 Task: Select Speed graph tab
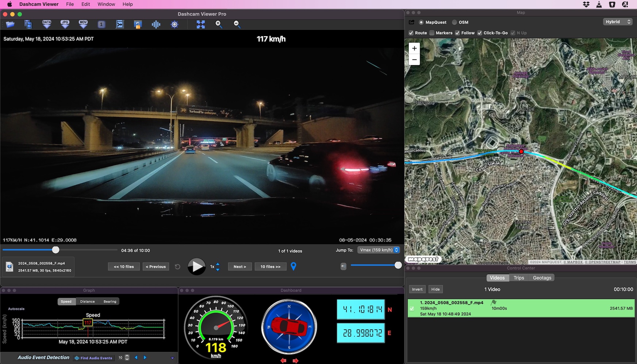point(66,302)
